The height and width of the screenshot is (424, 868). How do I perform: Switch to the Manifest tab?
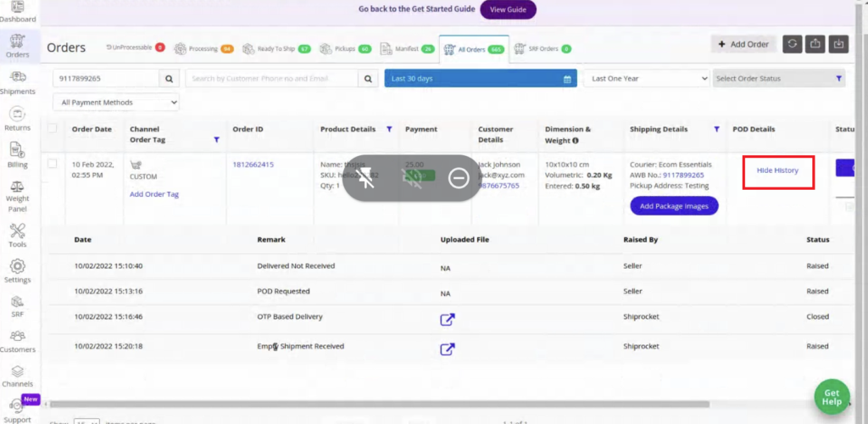pyautogui.click(x=407, y=48)
